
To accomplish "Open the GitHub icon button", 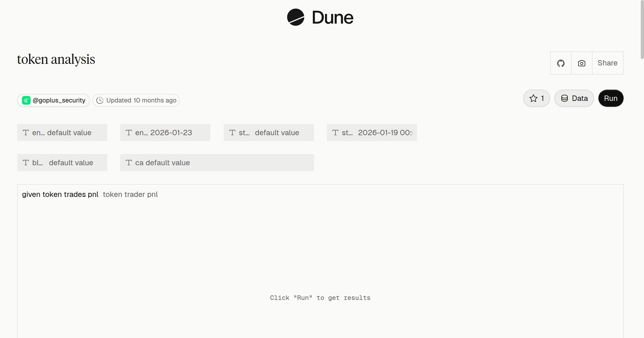I will pyautogui.click(x=561, y=63).
